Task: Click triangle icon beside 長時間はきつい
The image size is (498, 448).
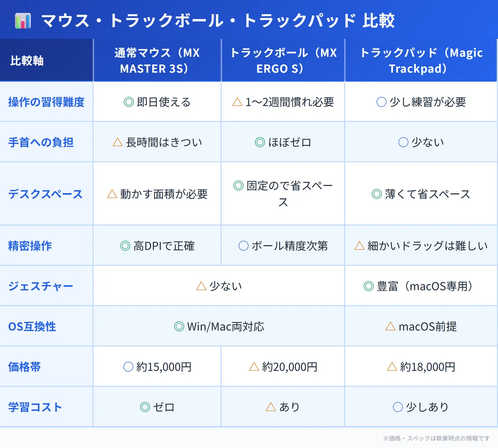Action: (118, 142)
